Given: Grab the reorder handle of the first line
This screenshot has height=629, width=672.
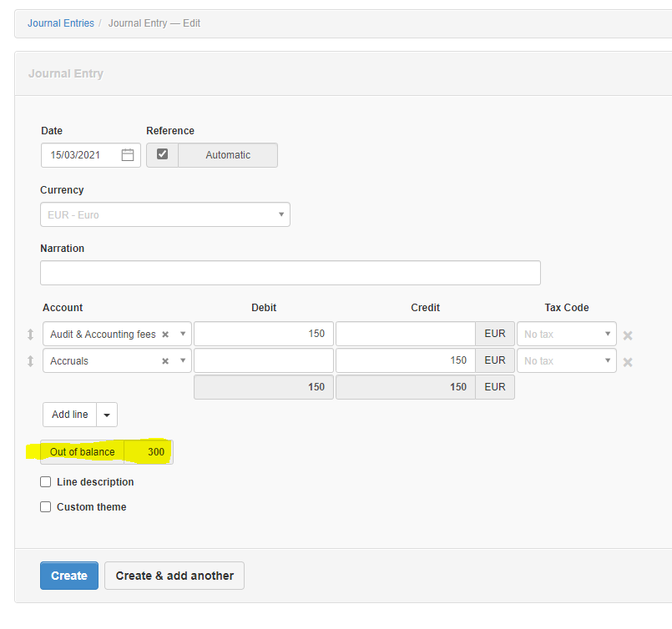Looking at the screenshot, I should coord(30,335).
